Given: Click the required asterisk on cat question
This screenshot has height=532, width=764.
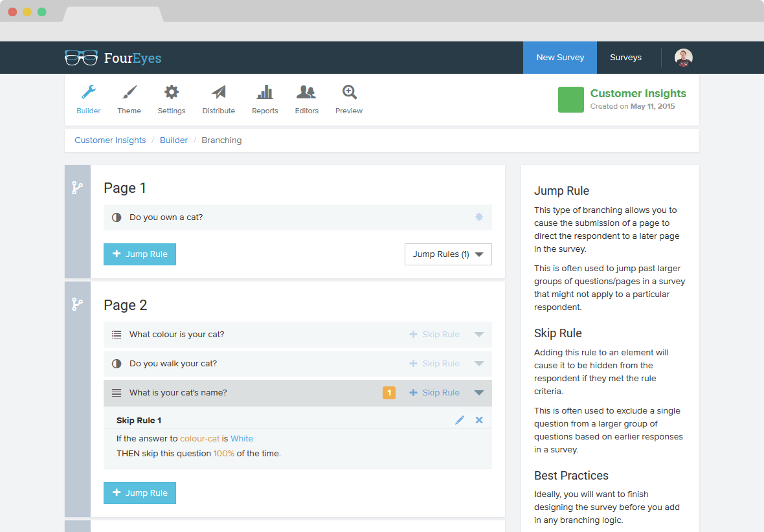Looking at the screenshot, I should (x=479, y=217).
